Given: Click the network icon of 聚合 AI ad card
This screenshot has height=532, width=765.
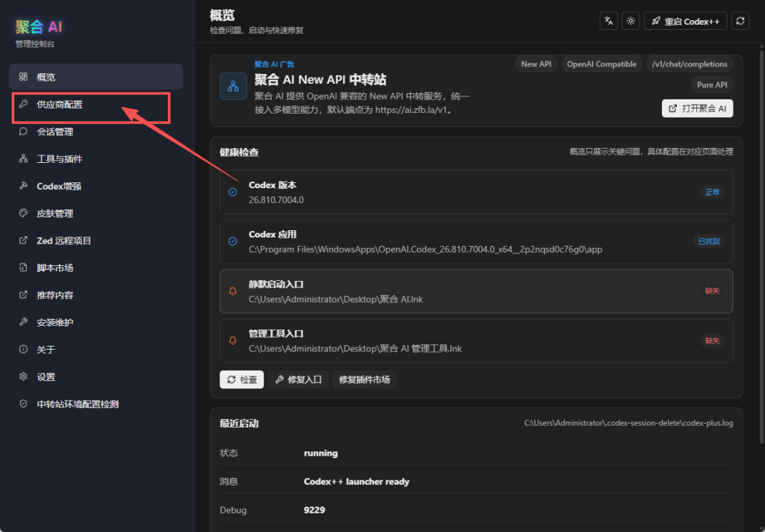Looking at the screenshot, I should 233,87.
